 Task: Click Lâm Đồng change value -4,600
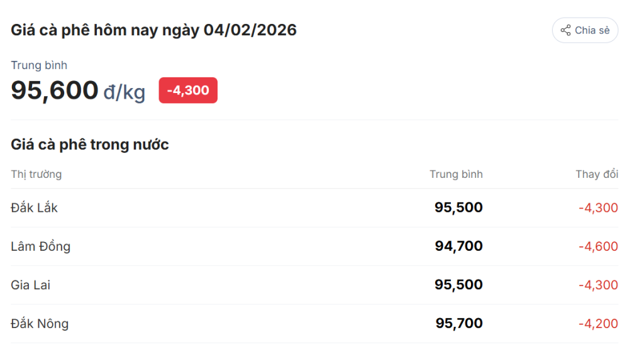coord(598,246)
